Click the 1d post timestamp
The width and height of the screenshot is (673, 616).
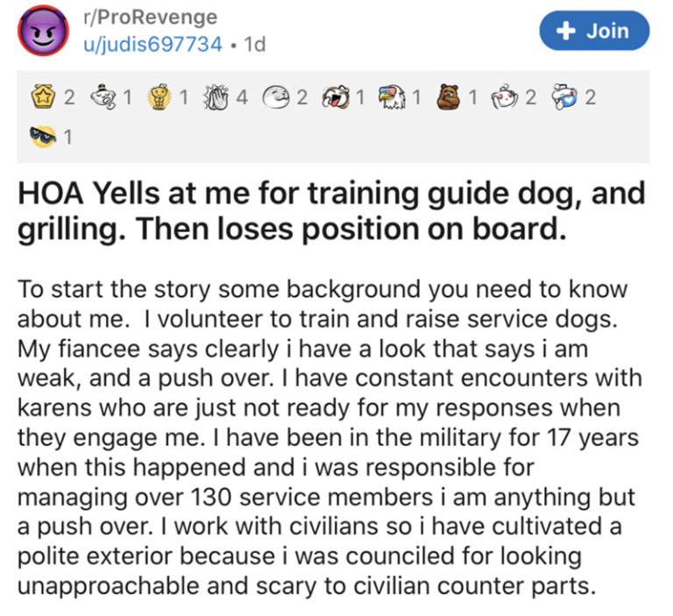coord(254,44)
